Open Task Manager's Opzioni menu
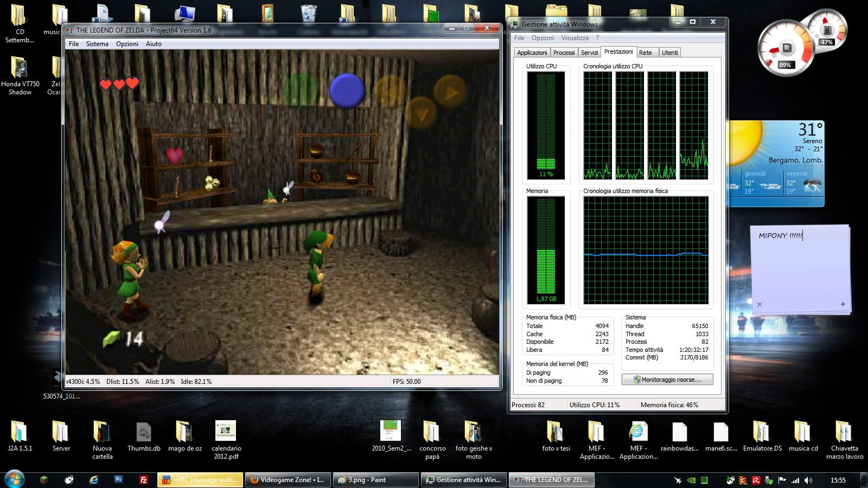868x488 pixels. [x=542, y=38]
